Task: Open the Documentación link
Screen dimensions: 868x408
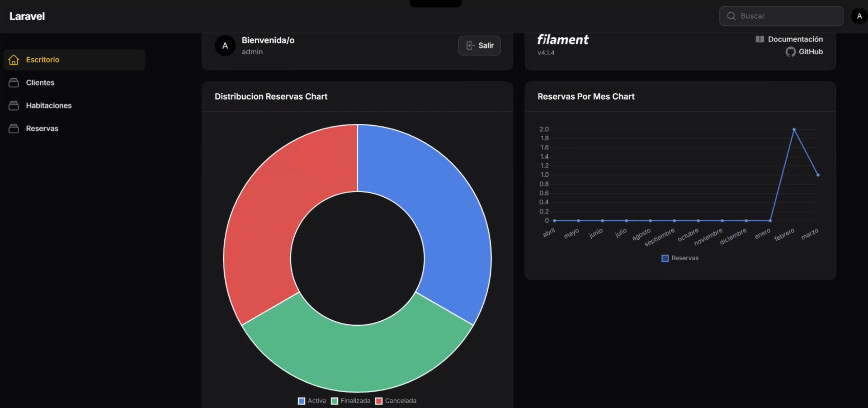Action: click(x=795, y=39)
